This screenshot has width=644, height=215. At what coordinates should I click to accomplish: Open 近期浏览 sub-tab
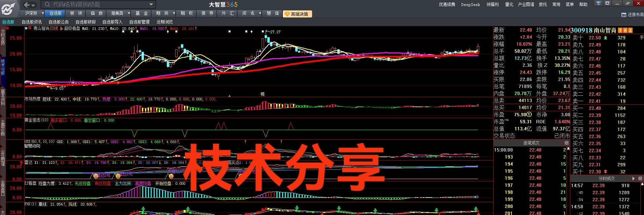(x=164, y=22)
